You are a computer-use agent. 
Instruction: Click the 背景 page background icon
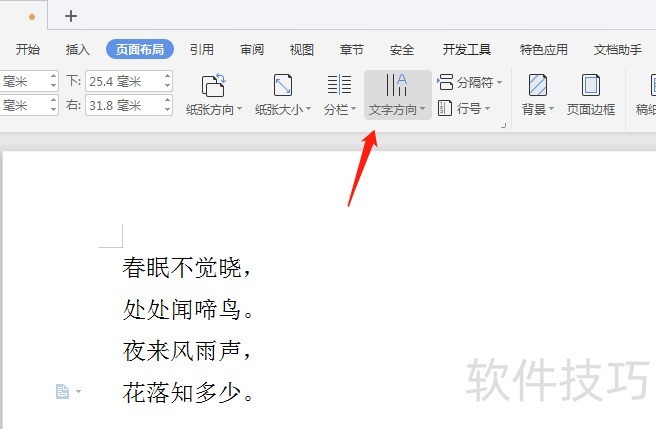538,85
